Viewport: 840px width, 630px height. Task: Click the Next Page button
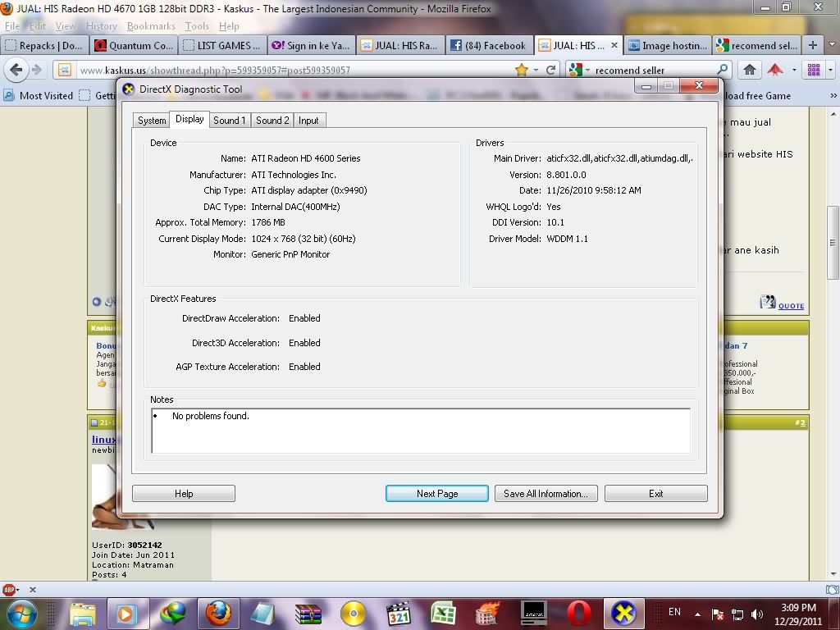(437, 493)
